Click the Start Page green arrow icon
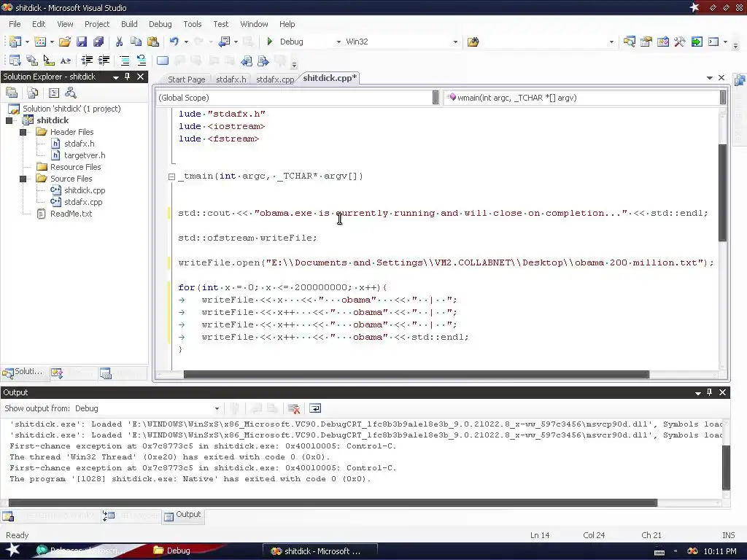The width and height of the screenshot is (747, 560). pos(697,42)
